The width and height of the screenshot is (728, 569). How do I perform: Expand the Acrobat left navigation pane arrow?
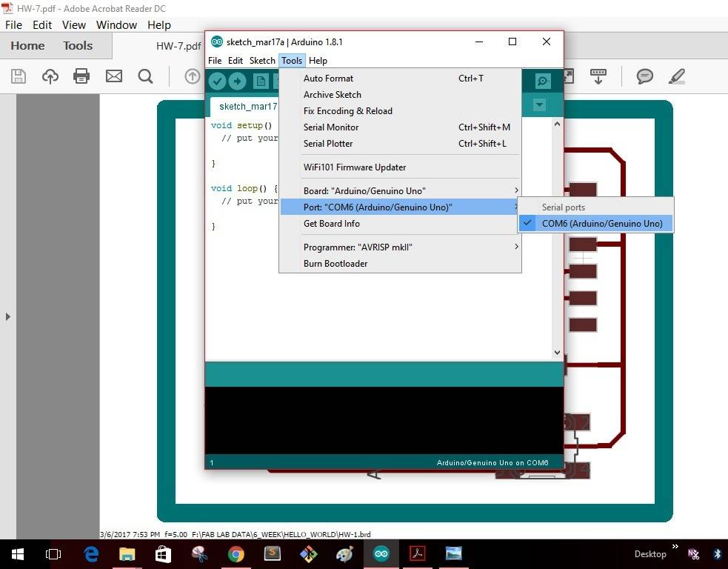(x=8, y=317)
